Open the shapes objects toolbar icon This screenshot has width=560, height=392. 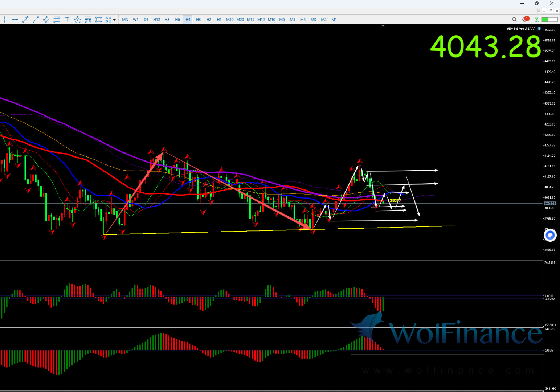click(108, 20)
